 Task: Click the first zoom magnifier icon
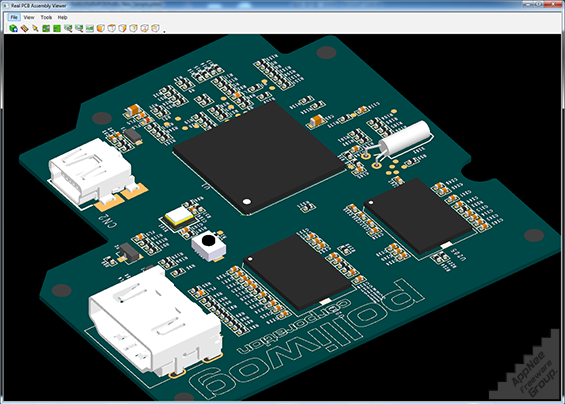tap(68, 28)
